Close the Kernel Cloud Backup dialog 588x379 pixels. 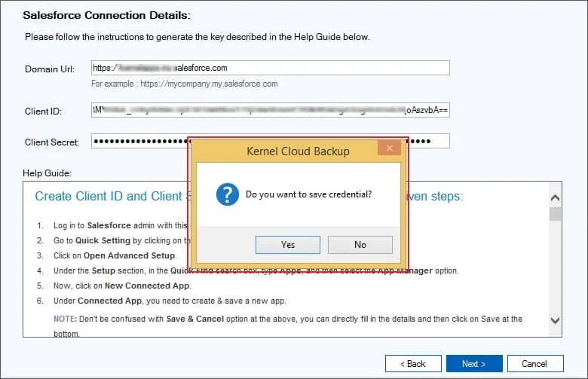(x=389, y=148)
